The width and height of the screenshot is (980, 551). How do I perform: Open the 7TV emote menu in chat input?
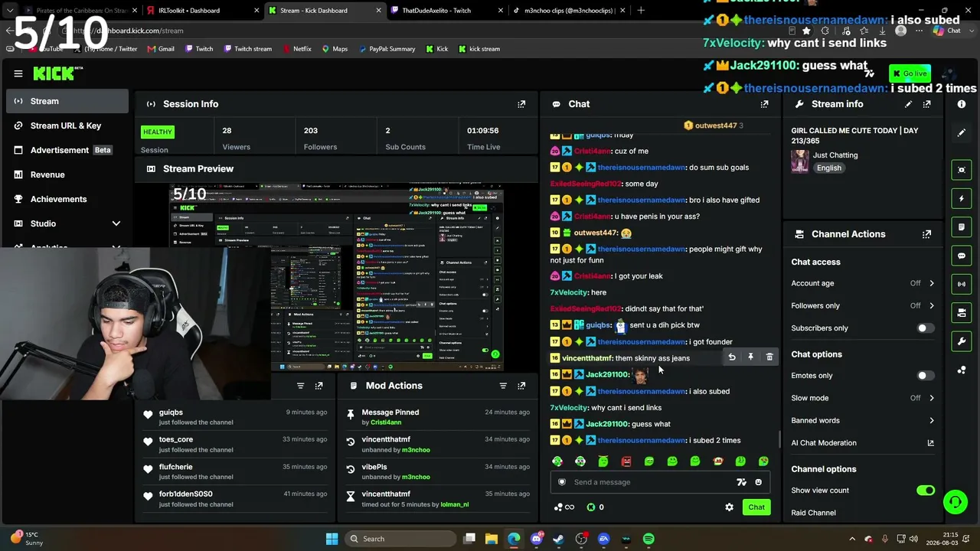[x=741, y=482]
